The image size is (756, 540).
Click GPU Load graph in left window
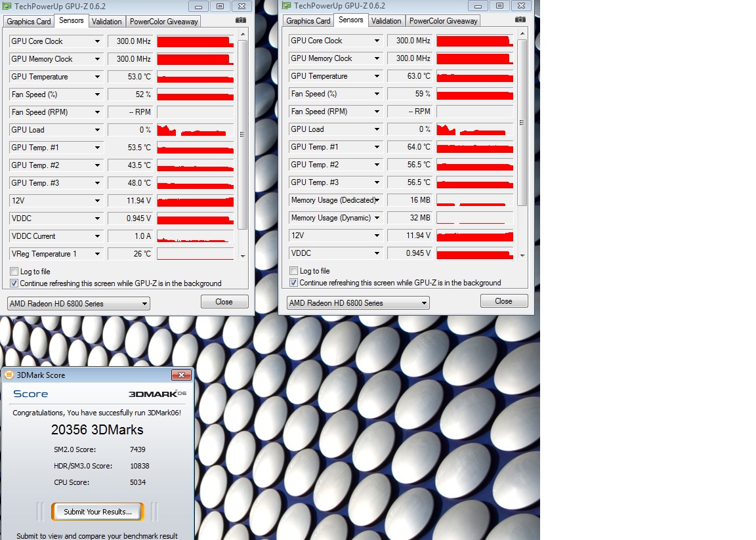pos(196,130)
